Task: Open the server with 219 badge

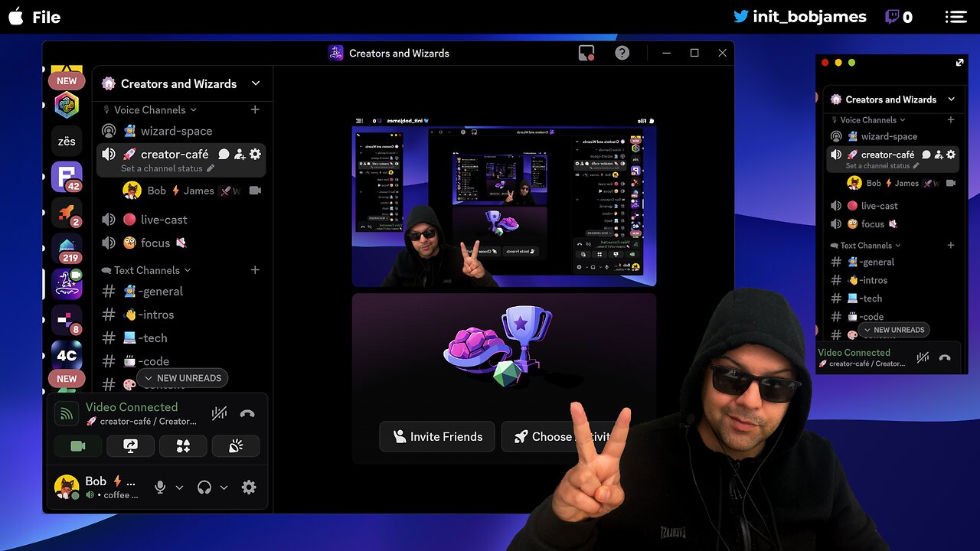Action: coord(67,248)
